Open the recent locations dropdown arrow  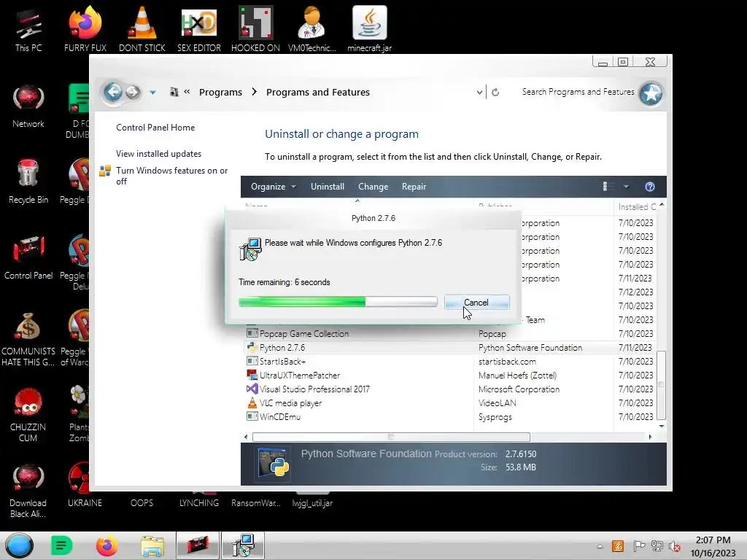point(152,93)
